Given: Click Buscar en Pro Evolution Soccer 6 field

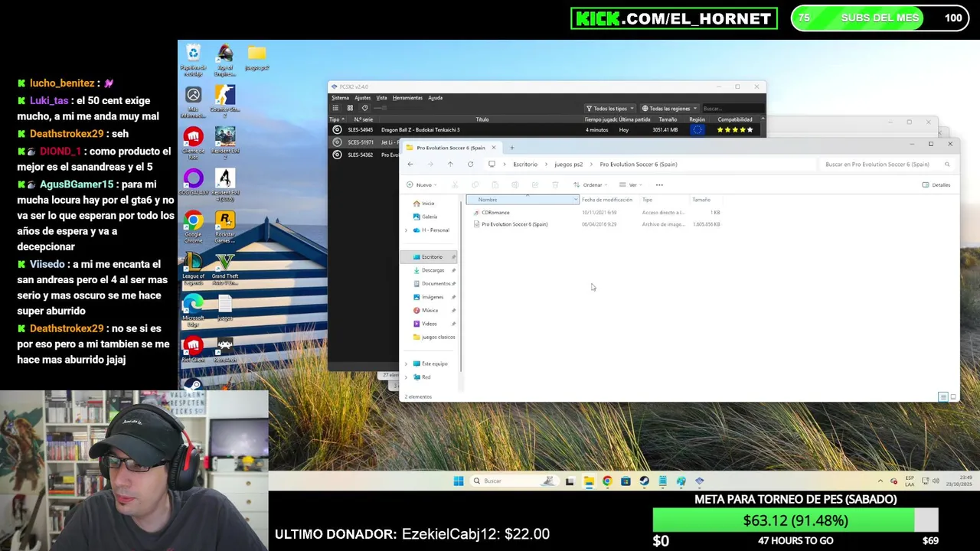Looking at the screenshot, I should [x=887, y=164].
